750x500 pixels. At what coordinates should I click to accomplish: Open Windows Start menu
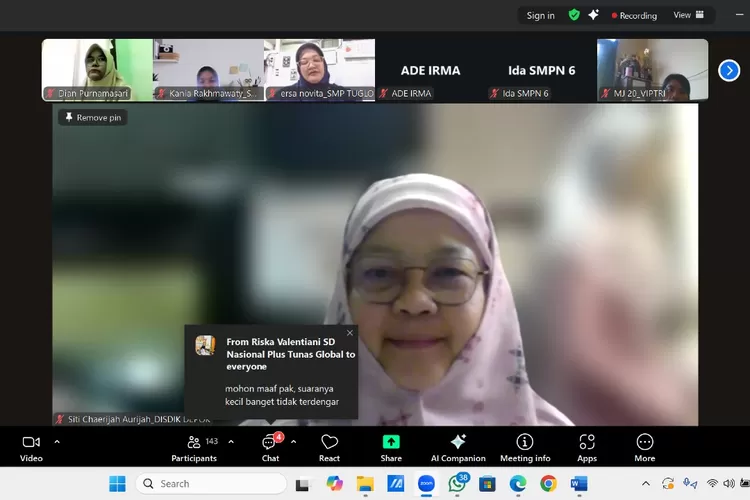point(117,484)
